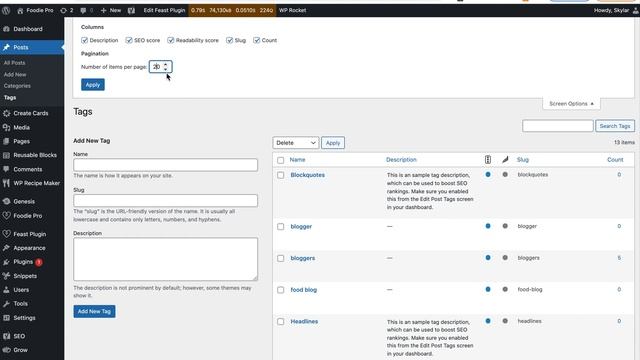Viewport: 640px width, 360px height.
Task: Open the comments icon in admin bar
Action: click(87, 10)
